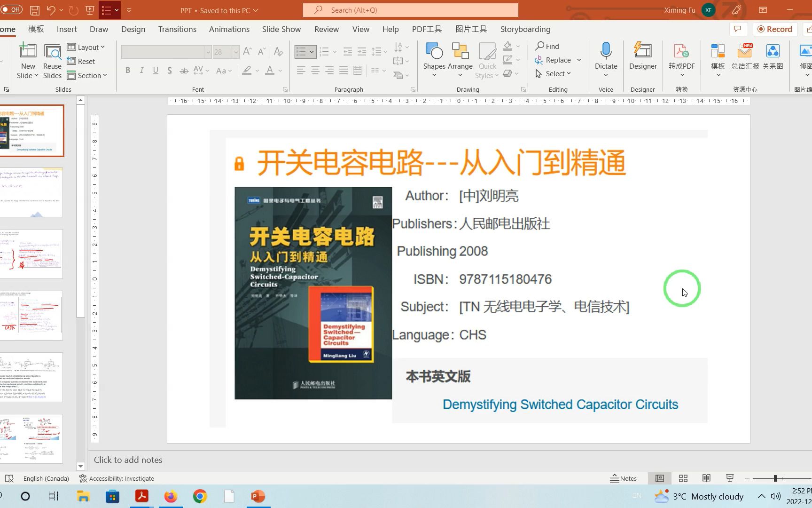Screen dimensions: 812x508
Task: Open the Design tab
Action: pyautogui.click(x=133, y=29)
